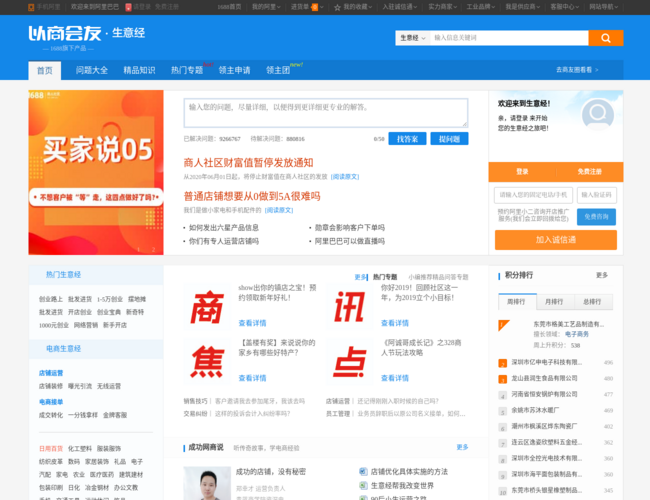Click the orange search magnifier button
The height and width of the screenshot is (500, 650).
tap(606, 38)
